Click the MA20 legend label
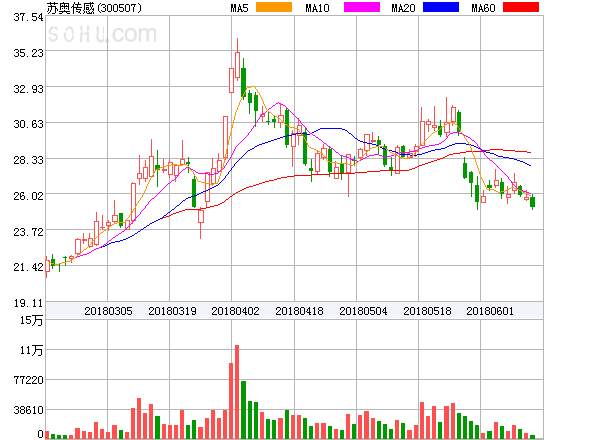This screenshot has width=600, height=440. (403, 8)
